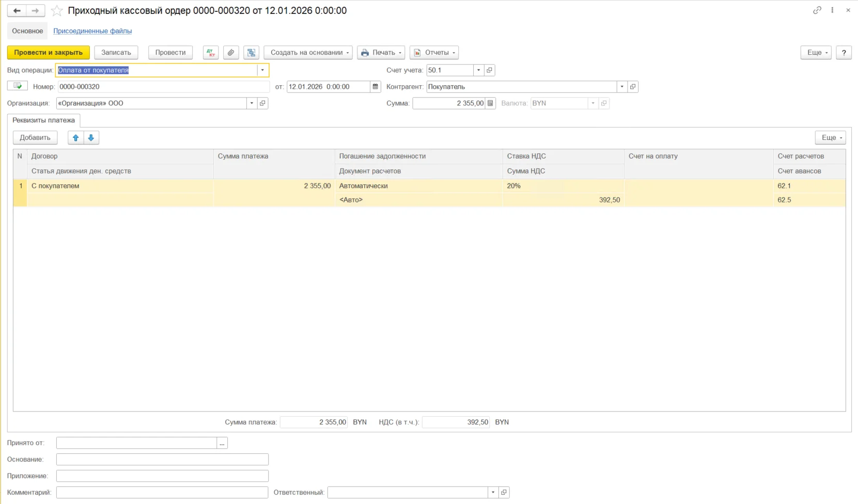Open document structure of subordination icon
The height and width of the screenshot is (504, 858).
[251, 53]
